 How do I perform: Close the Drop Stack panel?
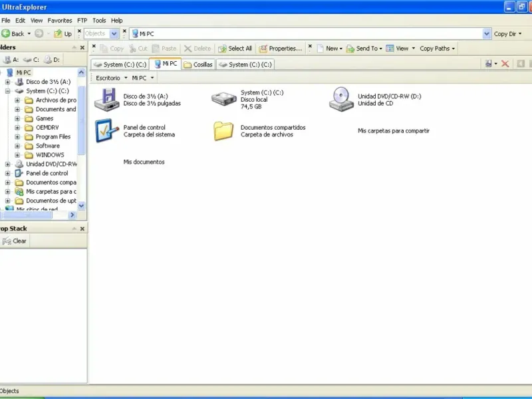pos(82,229)
